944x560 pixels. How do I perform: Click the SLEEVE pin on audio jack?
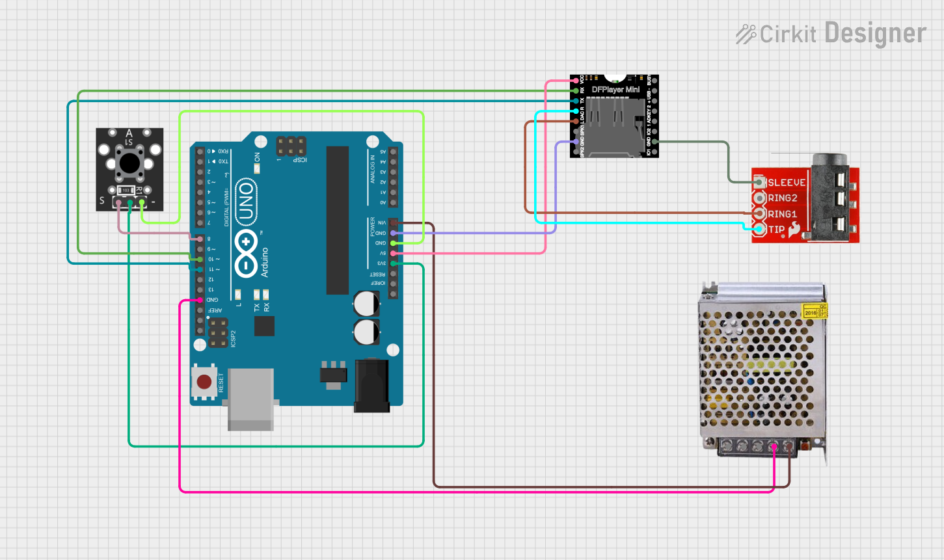click(x=759, y=182)
